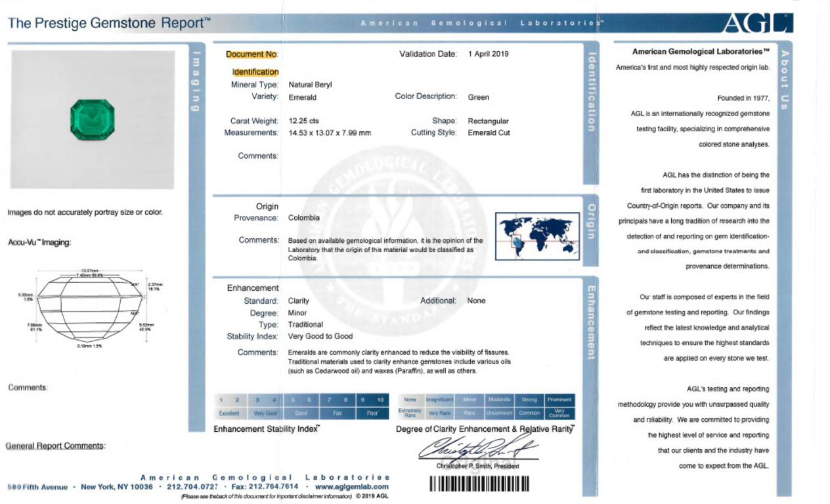Click the phone number "212.704.0727"

[194, 487]
